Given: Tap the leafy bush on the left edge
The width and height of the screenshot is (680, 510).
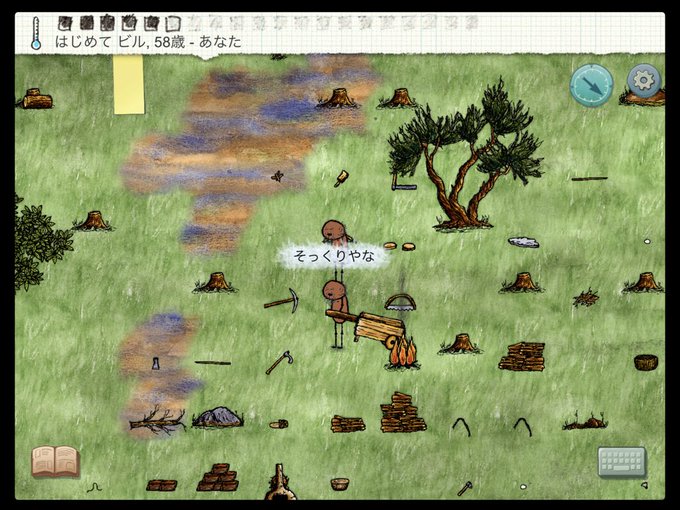Looking at the screenshot, I should click(41, 243).
